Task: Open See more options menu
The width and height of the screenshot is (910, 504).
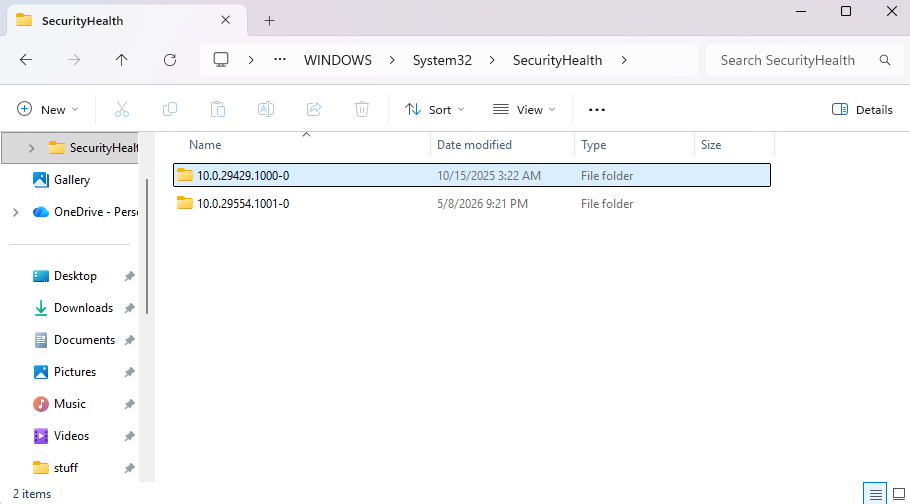Action: click(597, 109)
